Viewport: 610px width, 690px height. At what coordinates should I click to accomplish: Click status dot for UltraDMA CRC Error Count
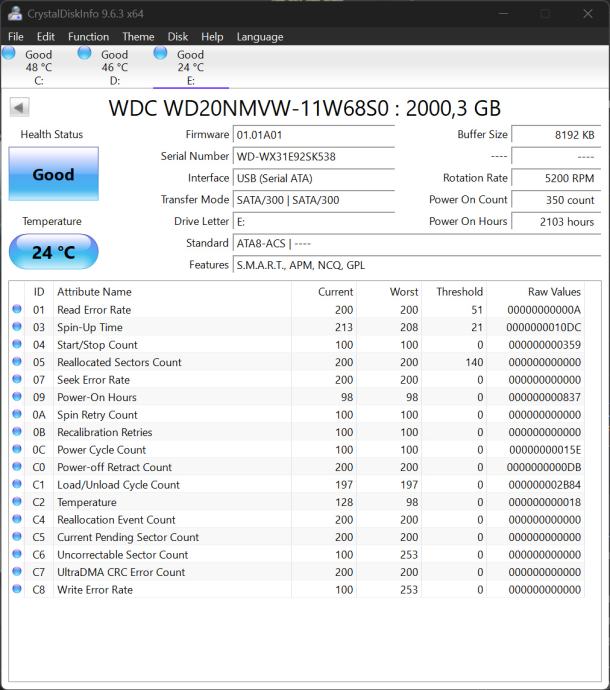17,571
